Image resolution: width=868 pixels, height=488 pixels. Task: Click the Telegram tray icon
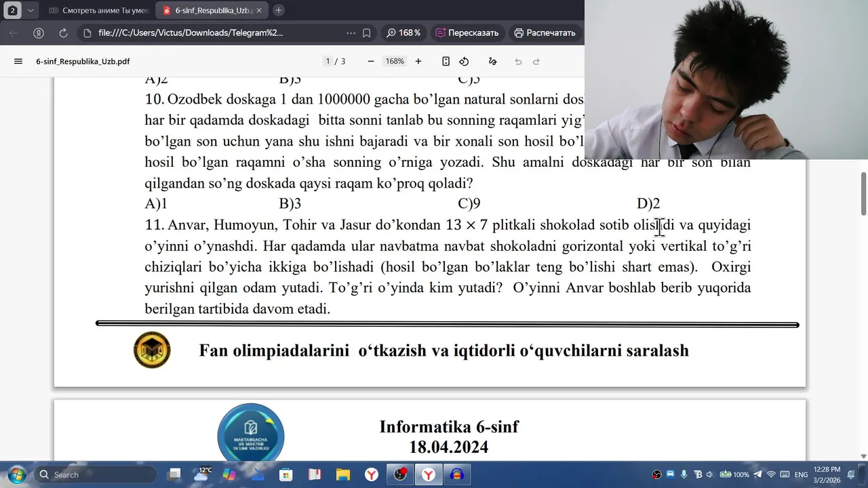click(757, 474)
